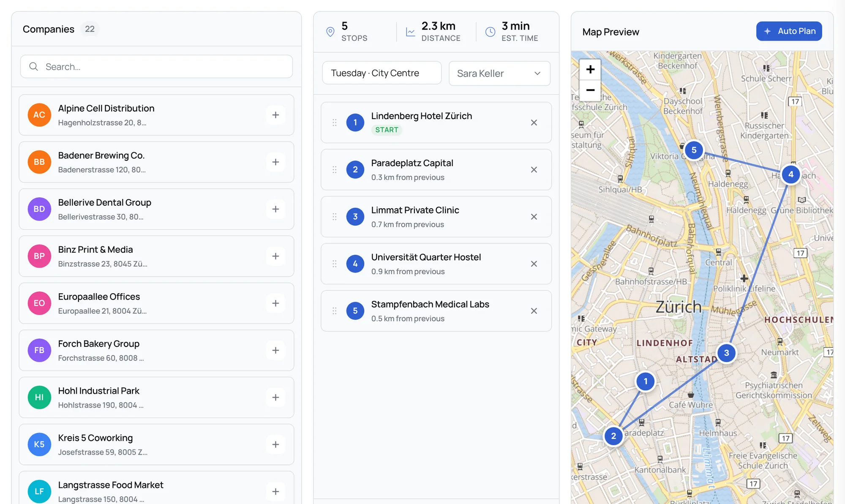845x504 pixels.
Task: Add Langstrasse Food Market to route
Action: click(275, 491)
